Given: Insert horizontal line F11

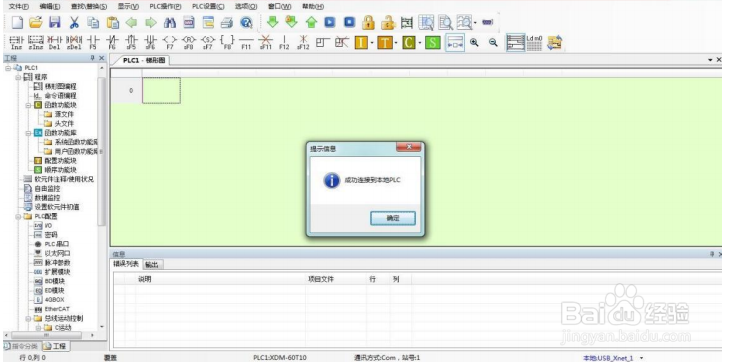Looking at the screenshot, I should pos(246,43).
